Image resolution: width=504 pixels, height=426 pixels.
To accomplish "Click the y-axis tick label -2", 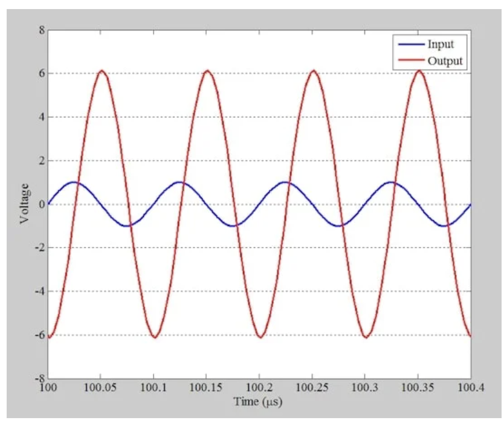I will click(x=40, y=248).
